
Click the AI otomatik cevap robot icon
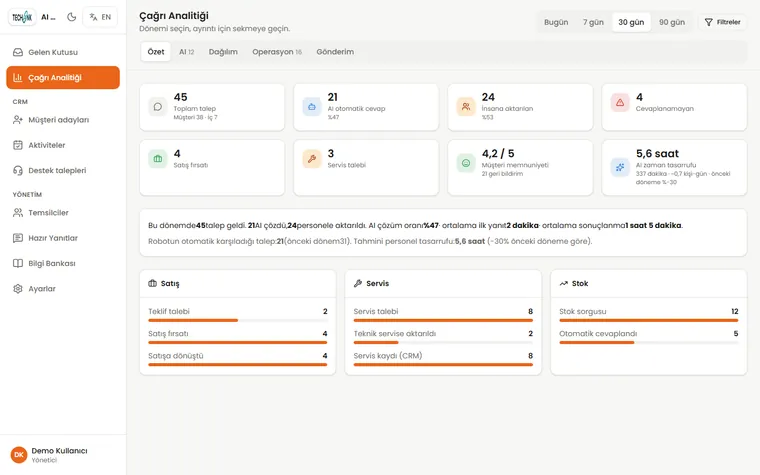312,107
